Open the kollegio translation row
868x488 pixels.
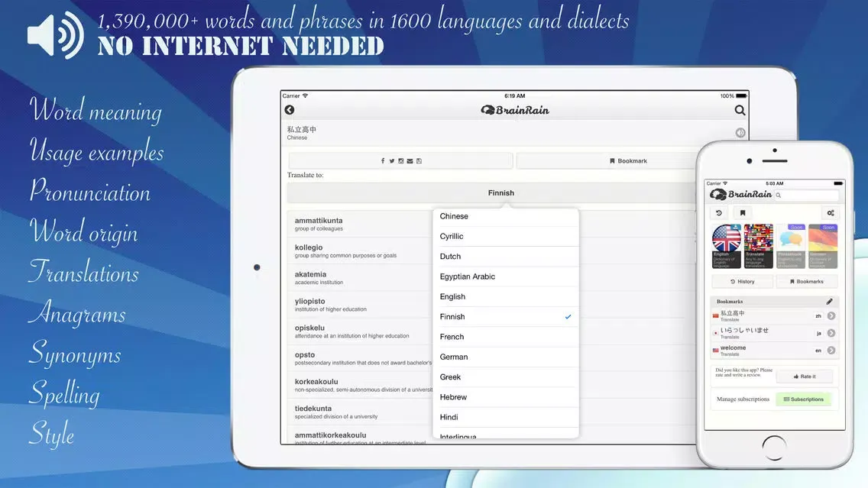pyautogui.click(x=360, y=251)
